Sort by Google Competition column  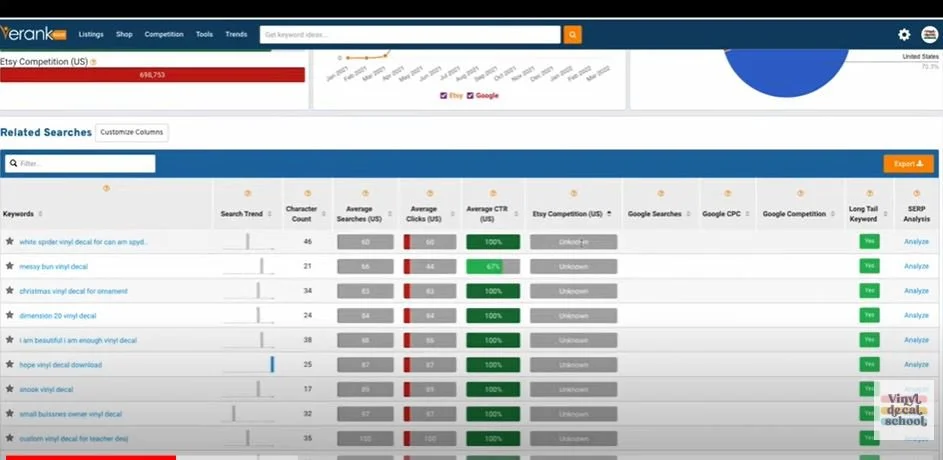[834, 214]
